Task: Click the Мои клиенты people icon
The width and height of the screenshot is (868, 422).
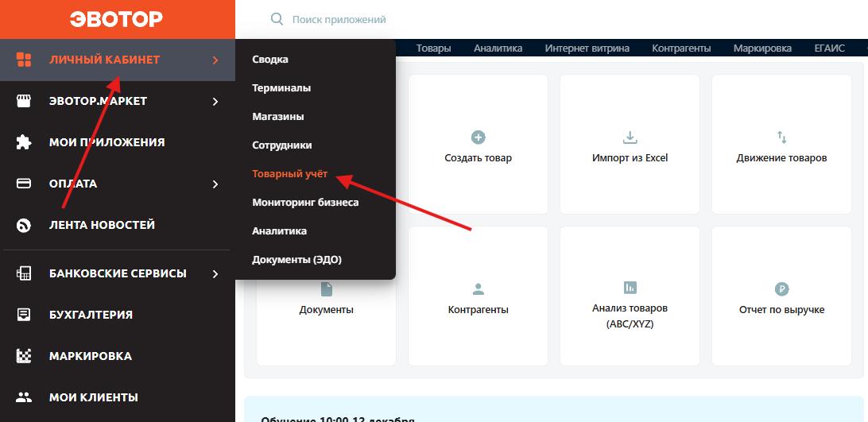Action: (x=24, y=397)
